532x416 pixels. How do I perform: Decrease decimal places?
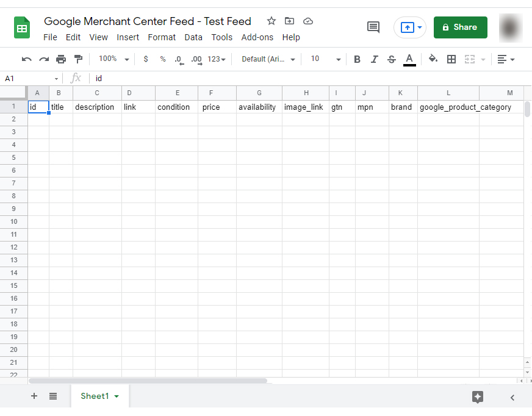click(179, 60)
